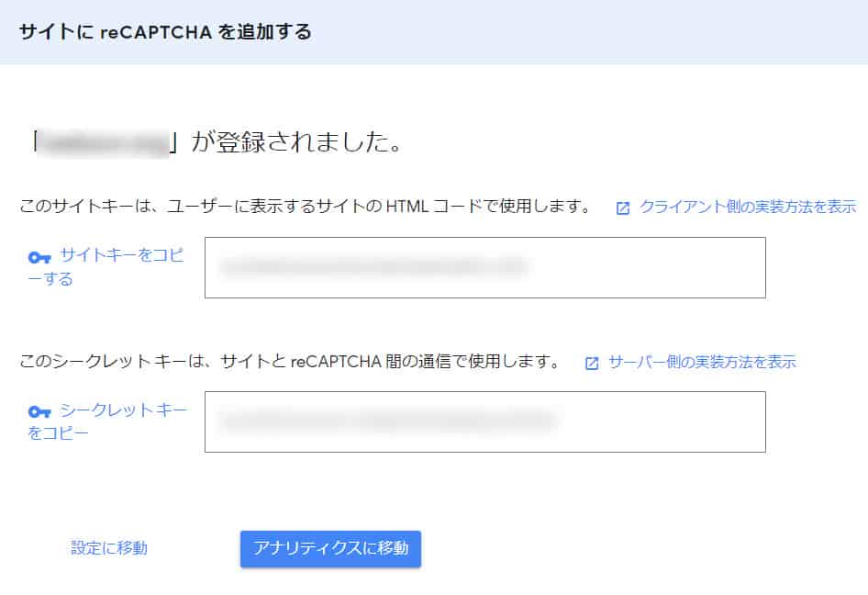Go to settings via 設定に移動
The height and width of the screenshot is (595, 868).
click(x=109, y=548)
